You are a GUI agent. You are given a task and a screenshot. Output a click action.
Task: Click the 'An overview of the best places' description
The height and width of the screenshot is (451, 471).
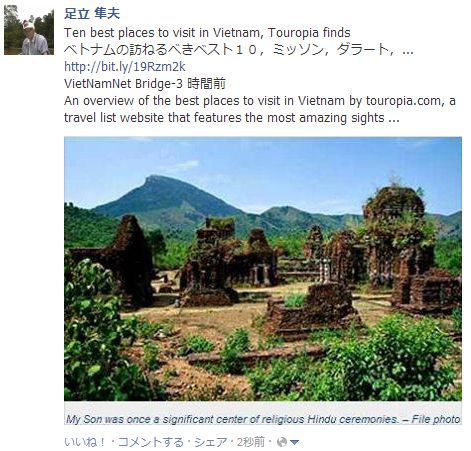pos(260,109)
